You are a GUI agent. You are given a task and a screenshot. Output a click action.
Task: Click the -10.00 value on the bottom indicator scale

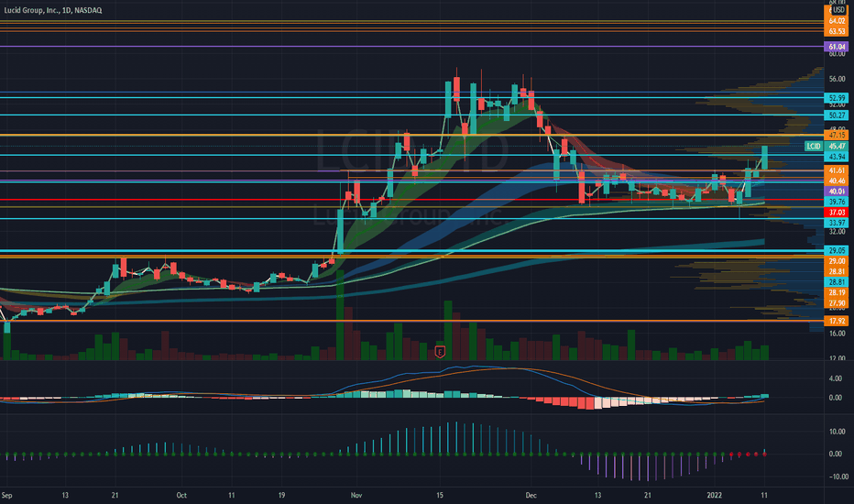point(838,477)
